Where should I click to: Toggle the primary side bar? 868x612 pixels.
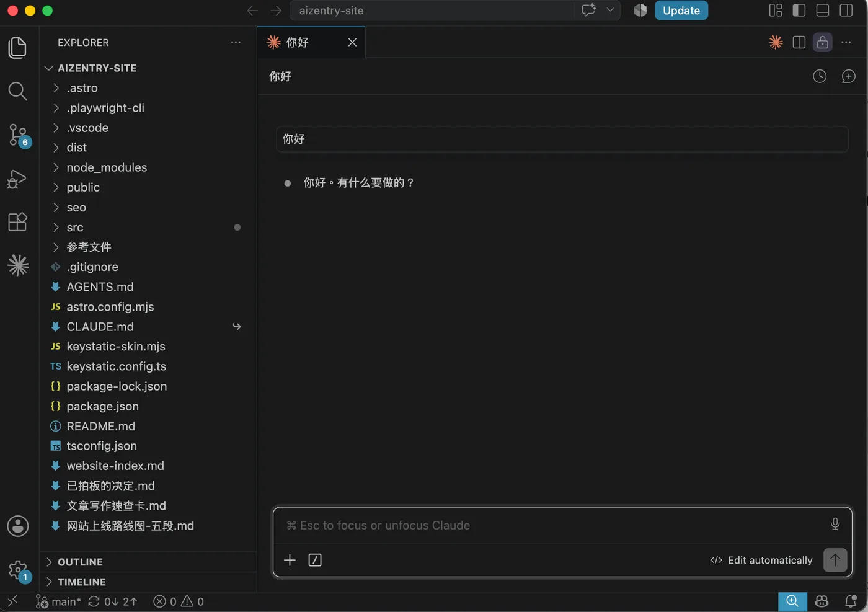coord(799,10)
